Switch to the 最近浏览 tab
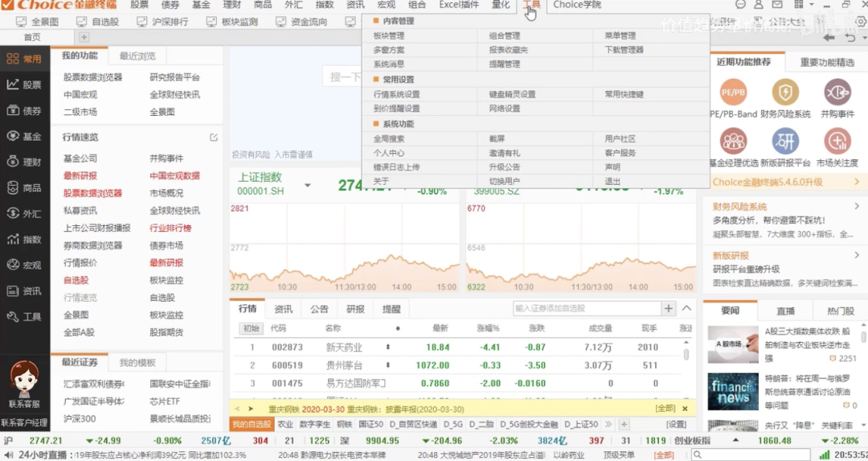This screenshot has height=461, width=868. pos(137,56)
